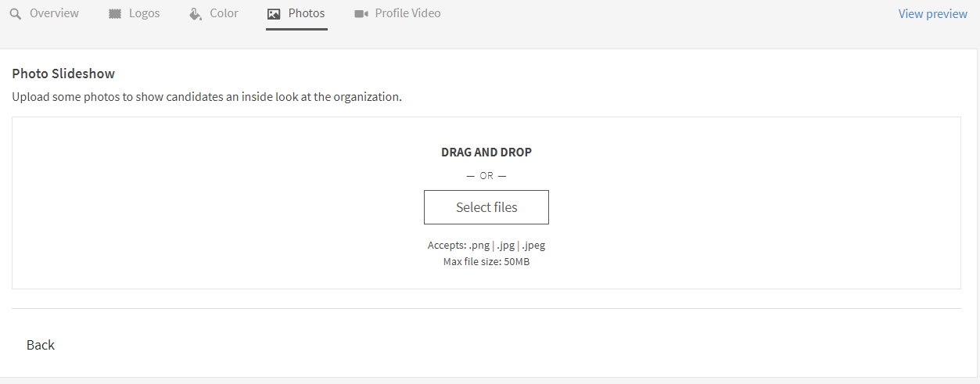Open the Logos tab

pos(144,13)
